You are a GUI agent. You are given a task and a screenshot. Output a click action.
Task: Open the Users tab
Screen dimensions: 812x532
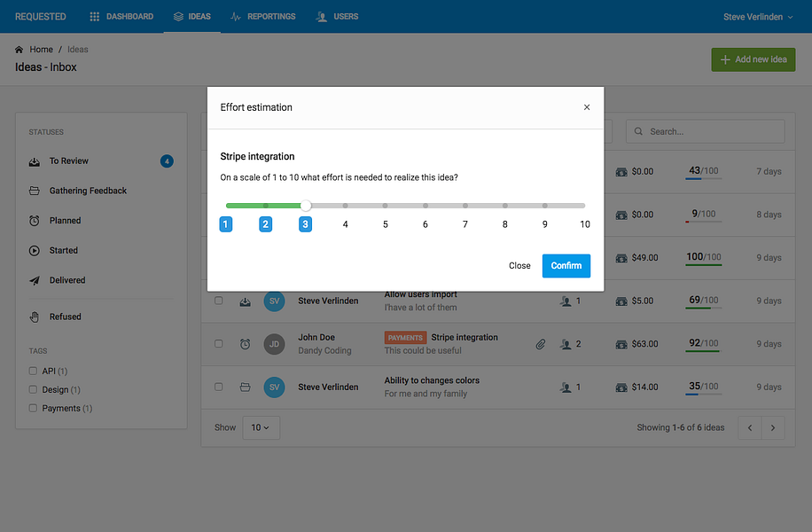click(x=337, y=17)
